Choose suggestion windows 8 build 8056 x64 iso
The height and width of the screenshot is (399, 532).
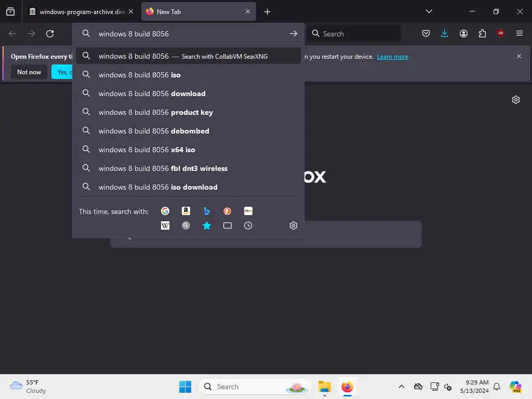click(x=188, y=149)
